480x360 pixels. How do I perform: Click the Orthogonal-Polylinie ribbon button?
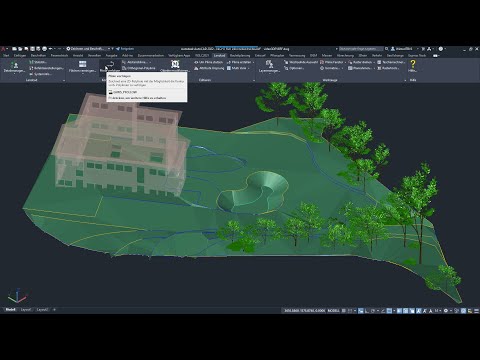139,68
